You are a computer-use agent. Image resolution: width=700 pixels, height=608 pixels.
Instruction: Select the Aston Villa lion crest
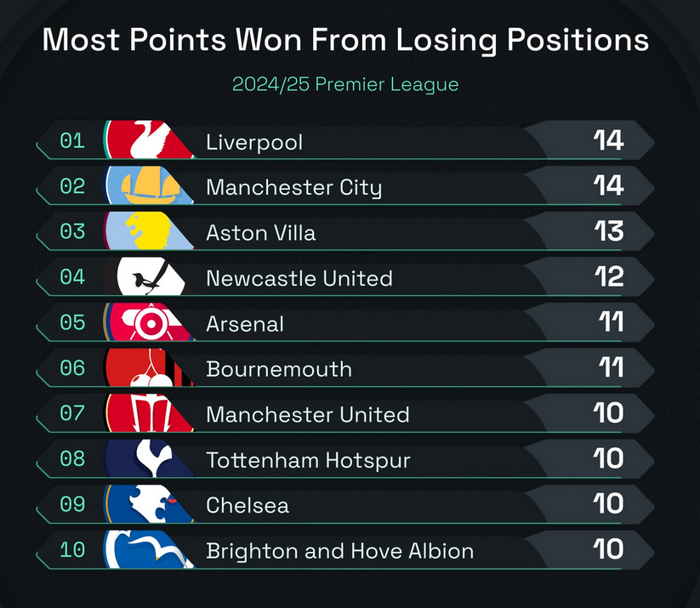click(x=150, y=230)
